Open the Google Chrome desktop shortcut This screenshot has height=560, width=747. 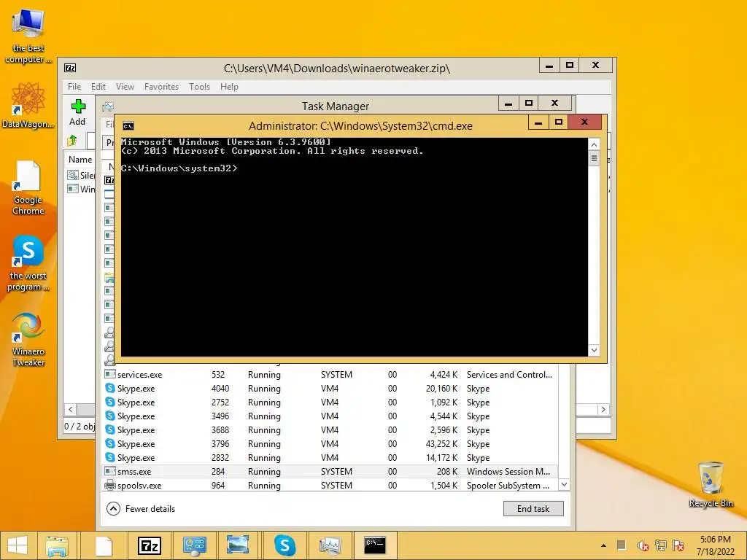click(28, 188)
